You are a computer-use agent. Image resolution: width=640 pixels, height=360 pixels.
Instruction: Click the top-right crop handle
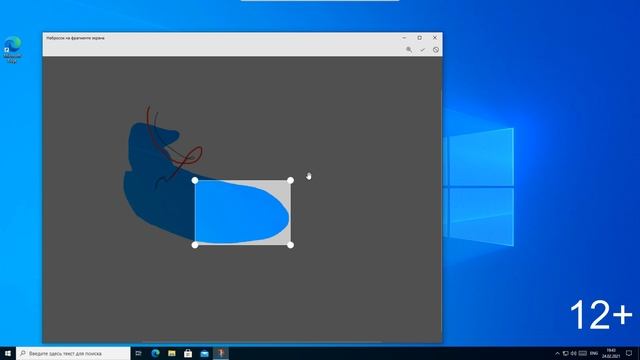(290, 180)
